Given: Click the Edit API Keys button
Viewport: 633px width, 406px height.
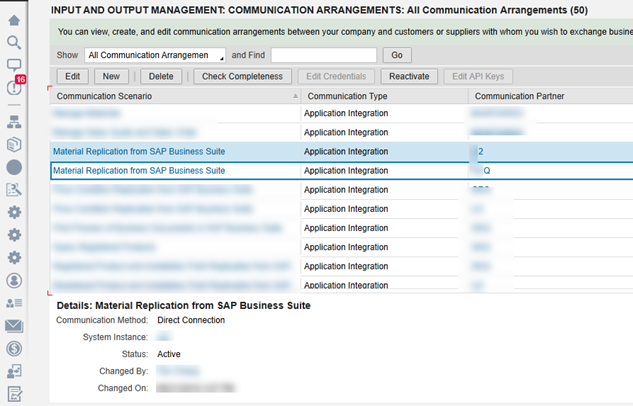Looking at the screenshot, I should [x=478, y=76].
